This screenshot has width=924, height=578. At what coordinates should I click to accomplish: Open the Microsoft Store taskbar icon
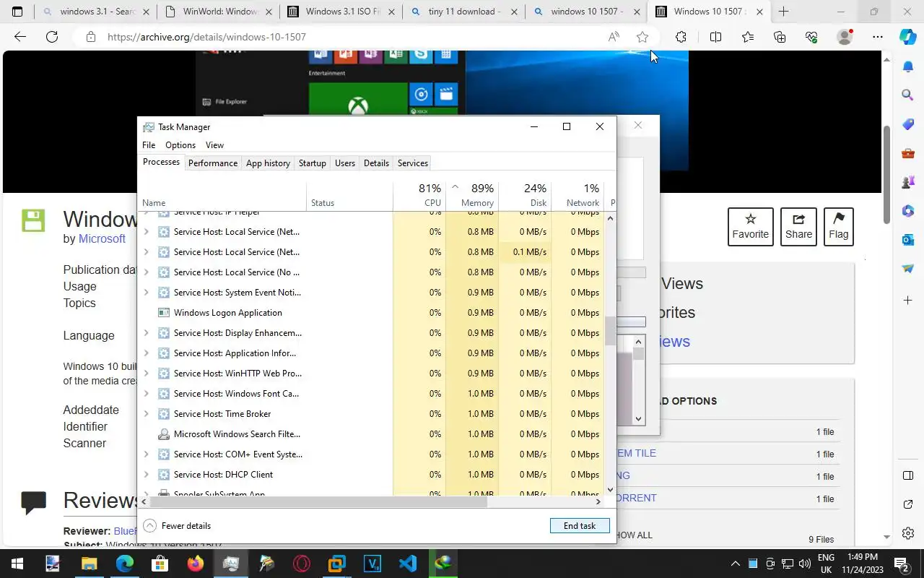(x=160, y=563)
